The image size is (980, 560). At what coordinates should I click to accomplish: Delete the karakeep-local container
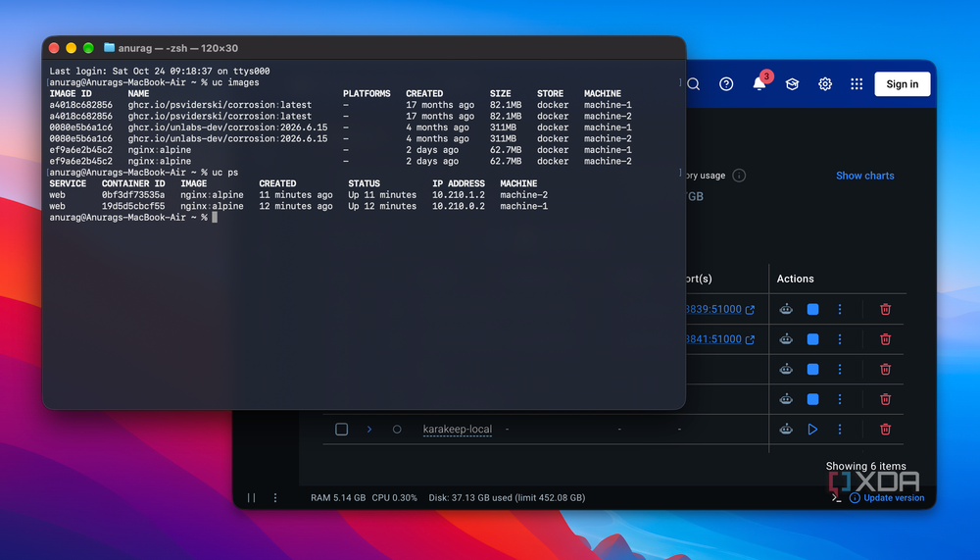(885, 430)
